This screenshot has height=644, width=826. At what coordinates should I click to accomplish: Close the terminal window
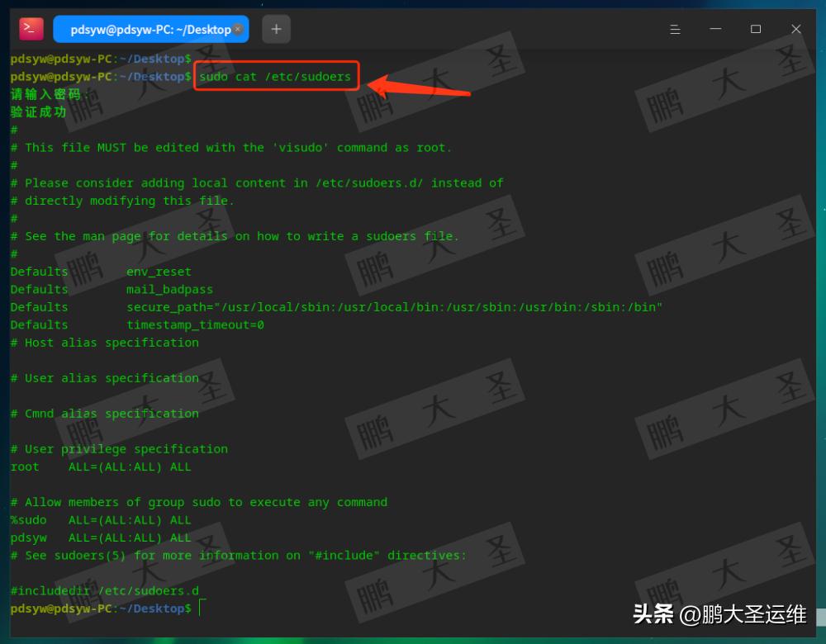[796, 29]
